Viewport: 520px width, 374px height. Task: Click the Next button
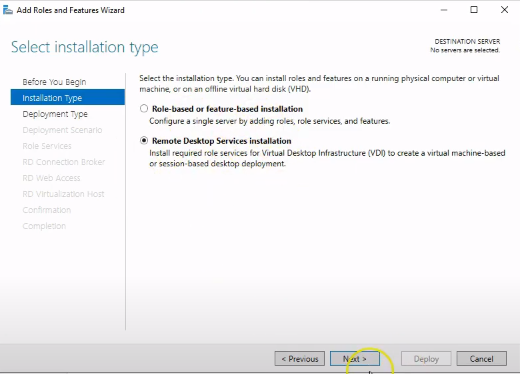tap(355, 359)
